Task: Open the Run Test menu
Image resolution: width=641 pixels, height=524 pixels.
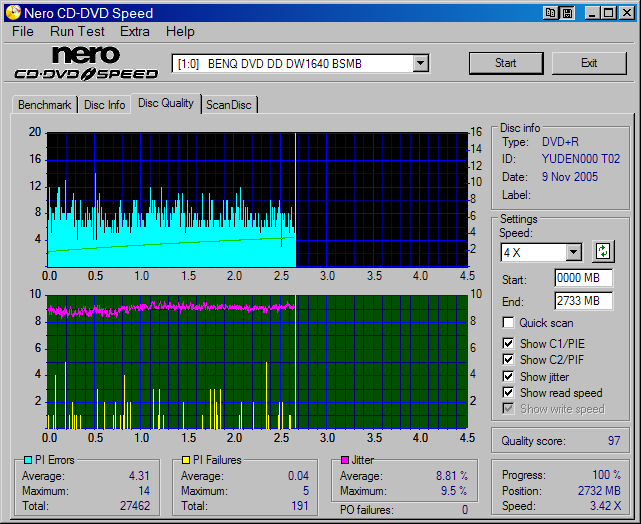Action: (x=77, y=31)
